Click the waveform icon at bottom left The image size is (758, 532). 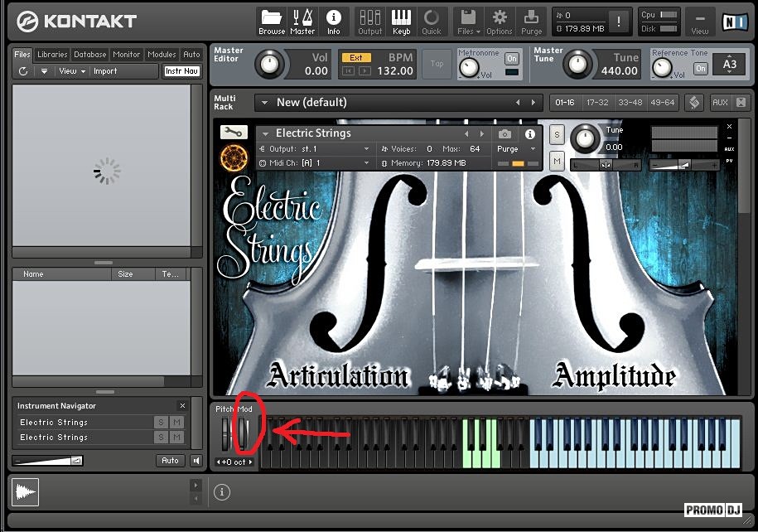[25, 492]
